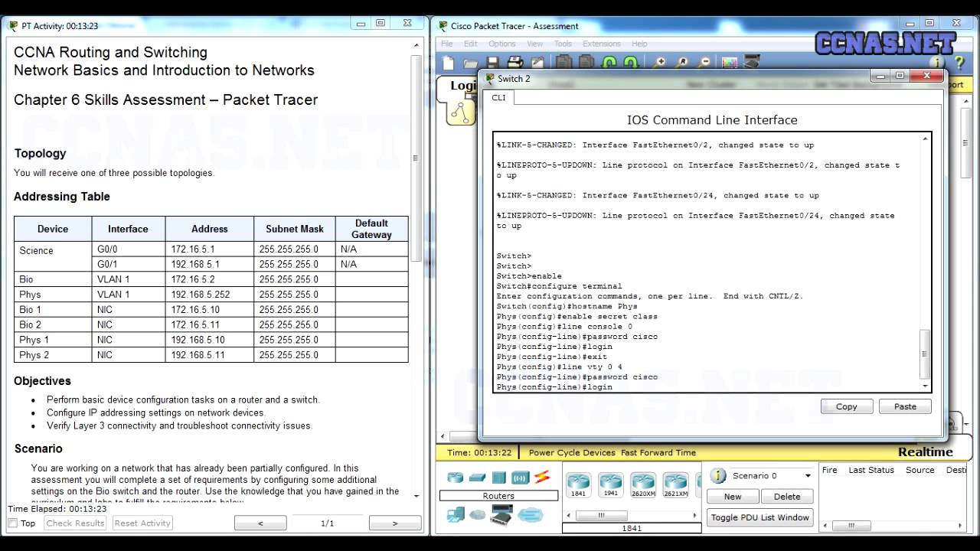Reset zoom with the R magnifier icon

pos(681,63)
